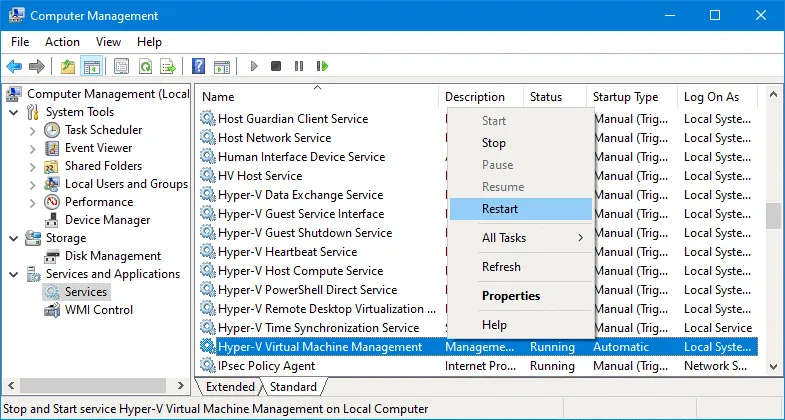The width and height of the screenshot is (785, 420).
Task: Click the Refresh toolbar icon
Action: (145, 67)
